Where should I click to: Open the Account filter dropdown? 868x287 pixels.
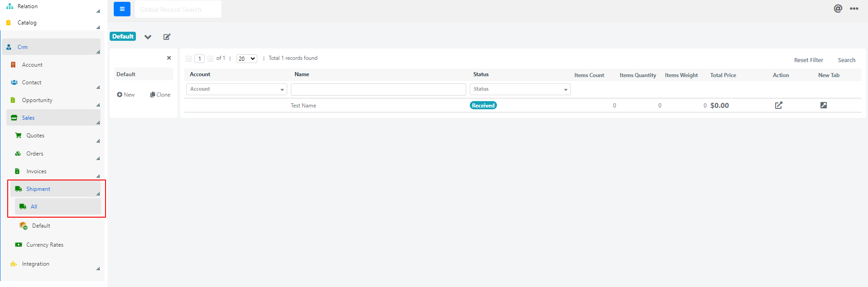point(236,89)
